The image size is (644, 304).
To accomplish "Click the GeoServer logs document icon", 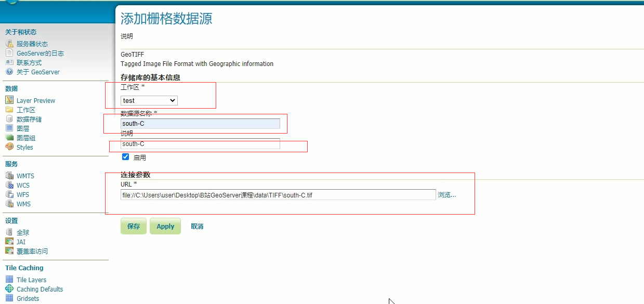I will 9,53.
